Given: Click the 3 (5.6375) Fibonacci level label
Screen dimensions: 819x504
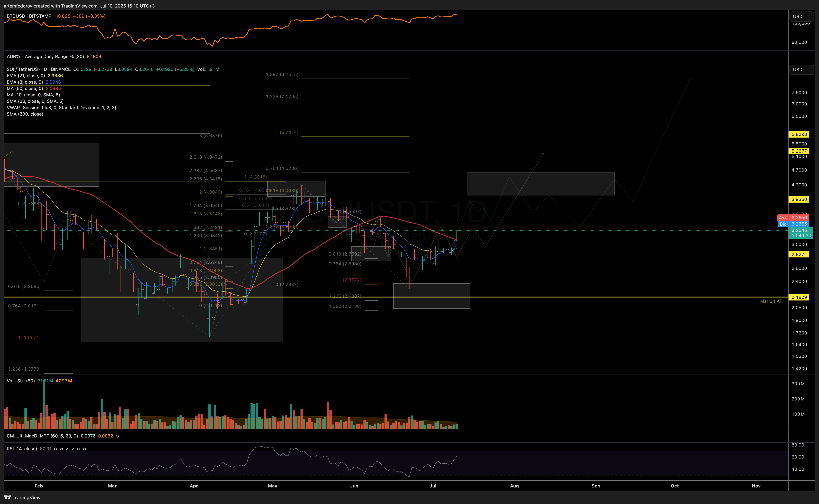Looking at the screenshot, I should 210,136.
